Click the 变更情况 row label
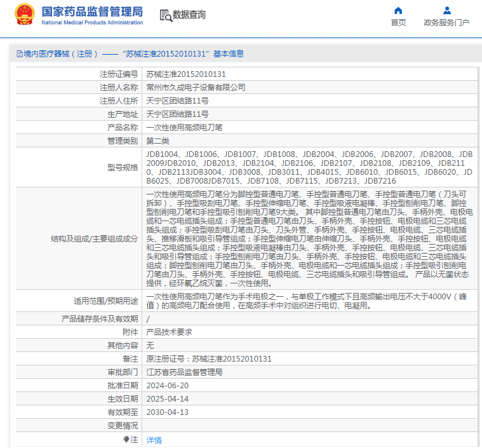482x448 pixels. tap(123, 426)
